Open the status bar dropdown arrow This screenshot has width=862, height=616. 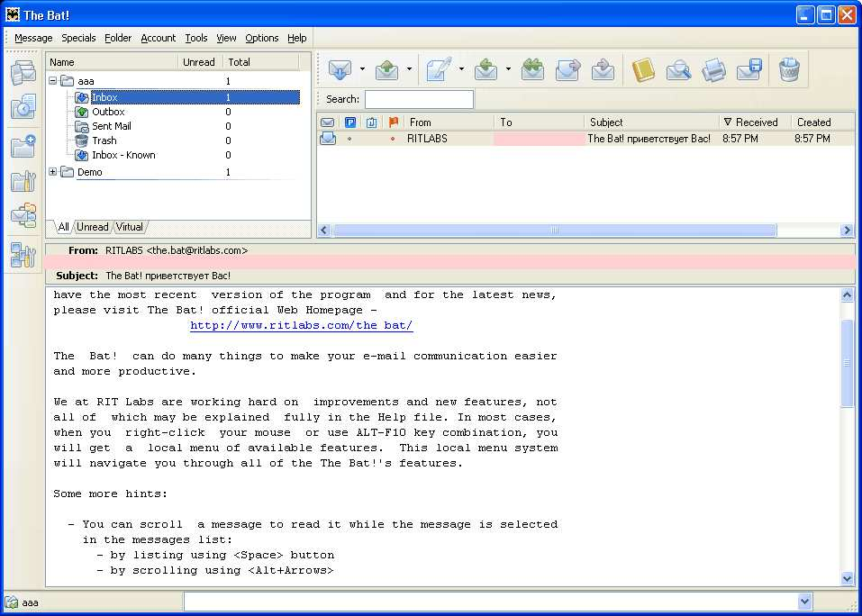click(x=805, y=602)
